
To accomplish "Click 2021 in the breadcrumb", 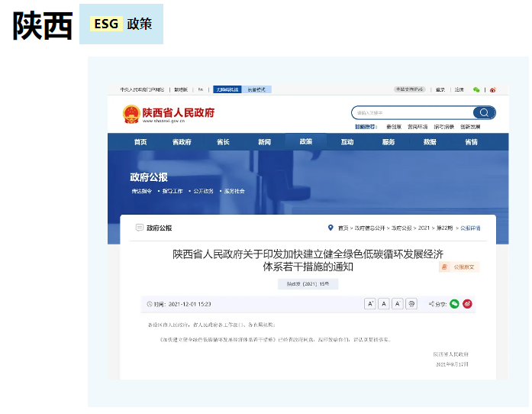I will click(424, 228).
